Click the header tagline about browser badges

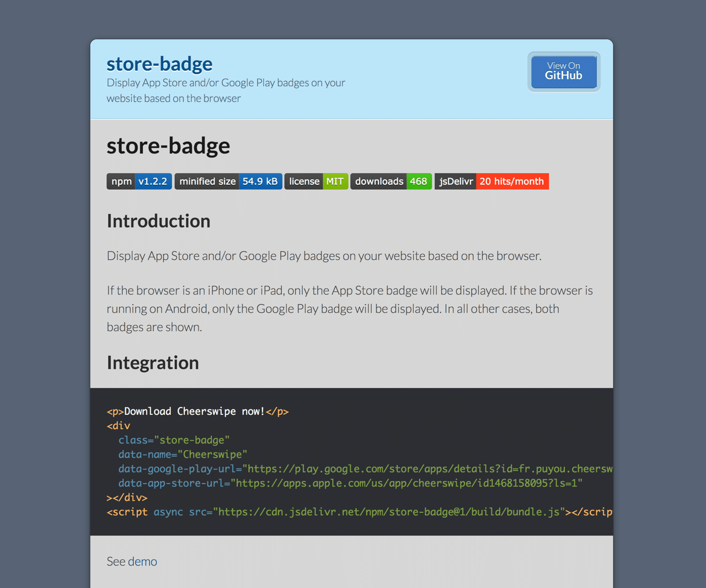pyautogui.click(x=226, y=90)
